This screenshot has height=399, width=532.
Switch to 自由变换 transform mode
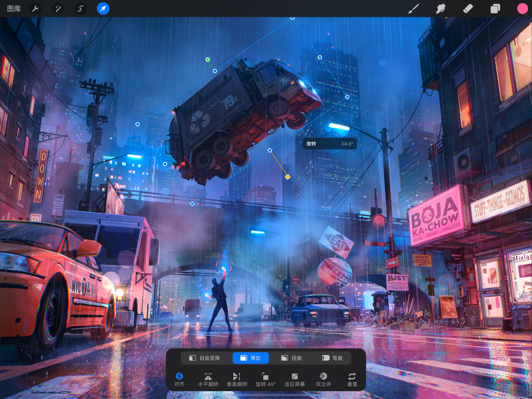[205, 358]
